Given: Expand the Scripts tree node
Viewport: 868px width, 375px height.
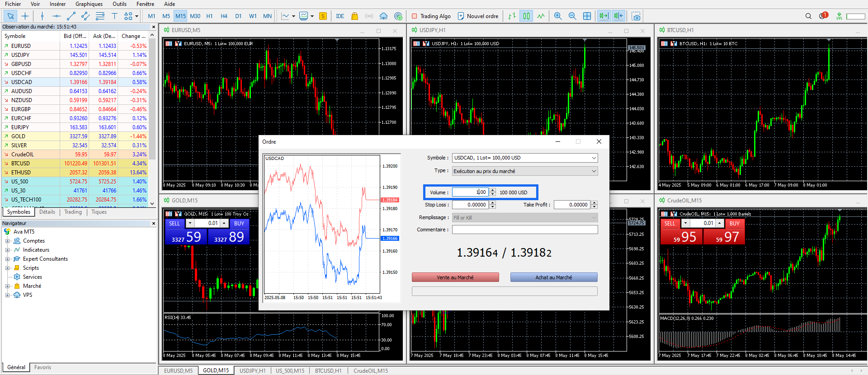Looking at the screenshot, I should pos(7,268).
